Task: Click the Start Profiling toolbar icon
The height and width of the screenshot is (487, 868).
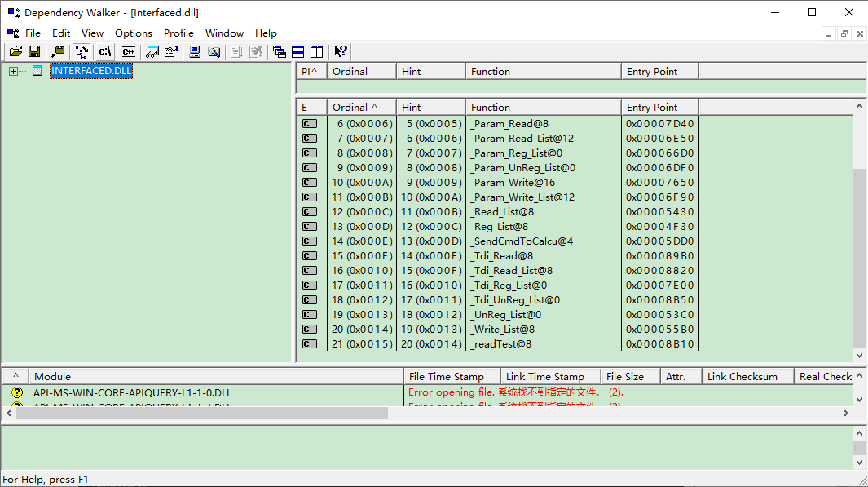Action: point(237,51)
